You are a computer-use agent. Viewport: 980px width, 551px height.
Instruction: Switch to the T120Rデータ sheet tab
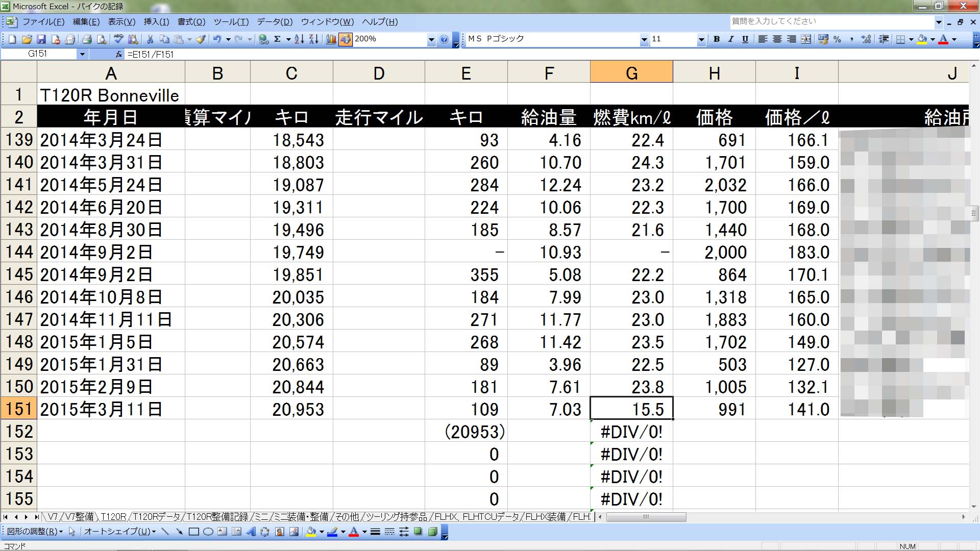pos(156,517)
